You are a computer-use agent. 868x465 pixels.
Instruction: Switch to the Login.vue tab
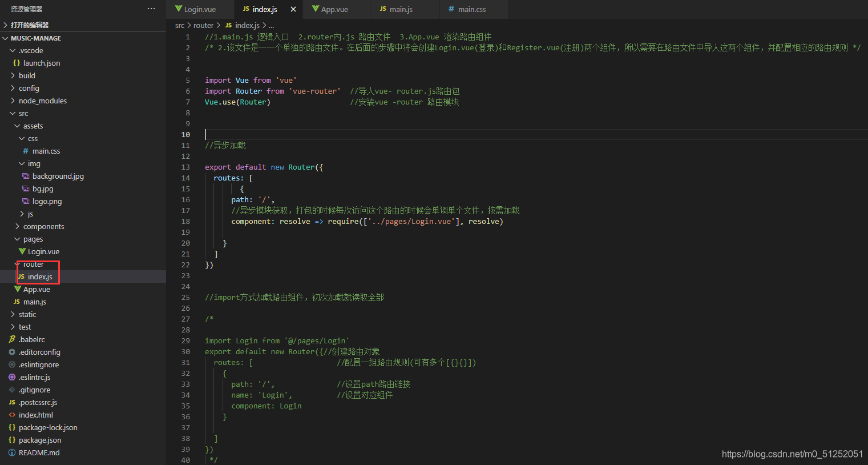point(200,9)
